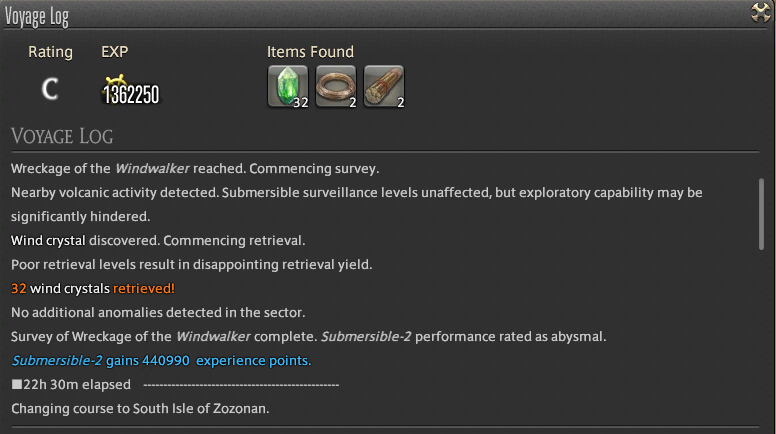Select the green wind crystal item icon
Screen dimensions: 776x434
pyautogui.click(x=288, y=87)
